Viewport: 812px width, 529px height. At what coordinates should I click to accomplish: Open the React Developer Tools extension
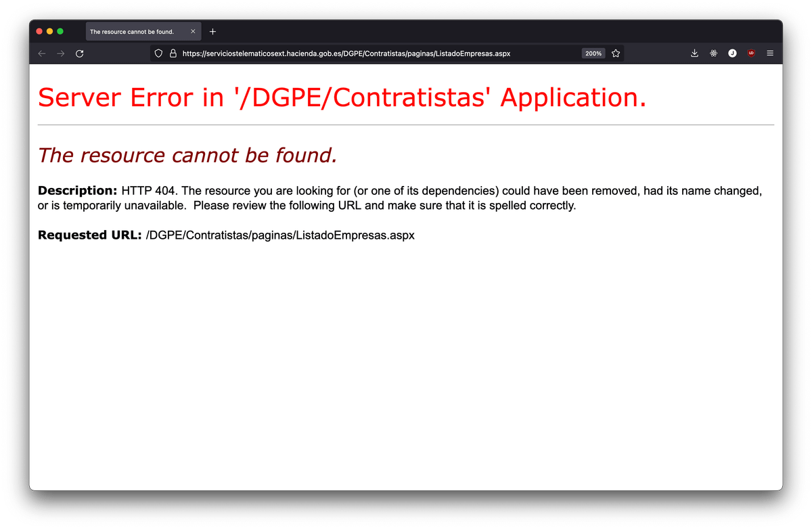(713, 53)
